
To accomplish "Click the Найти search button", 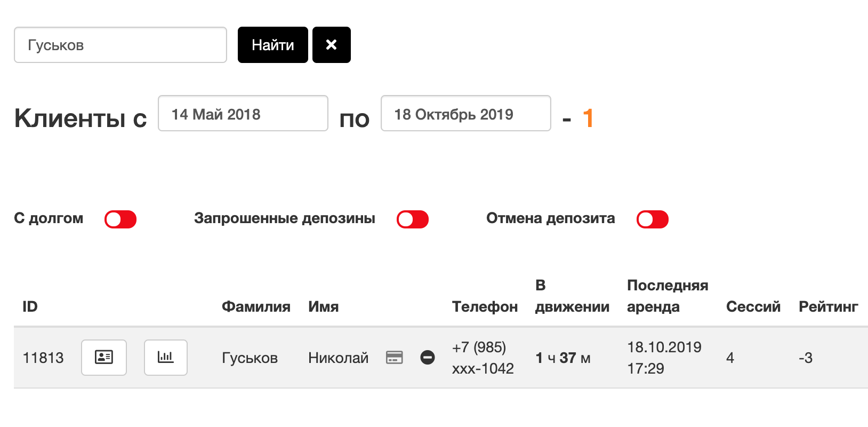I will 273,45.
